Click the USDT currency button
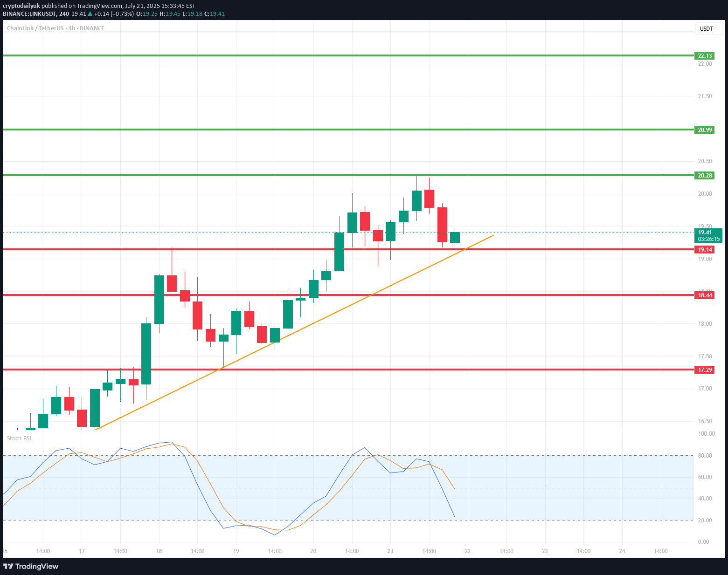The image size is (728, 575). 709,29
